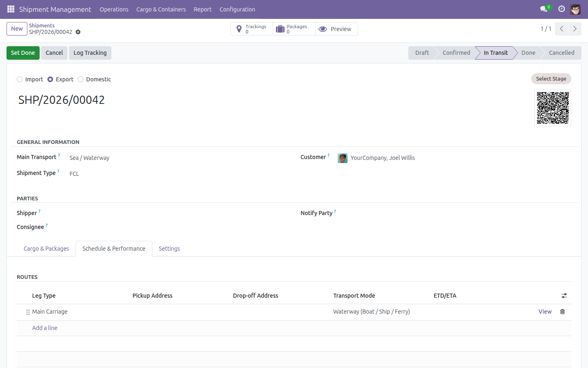Open the gear actions menu beside SHP/2026/00042
Screen dimensions: 588x368
click(78, 32)
